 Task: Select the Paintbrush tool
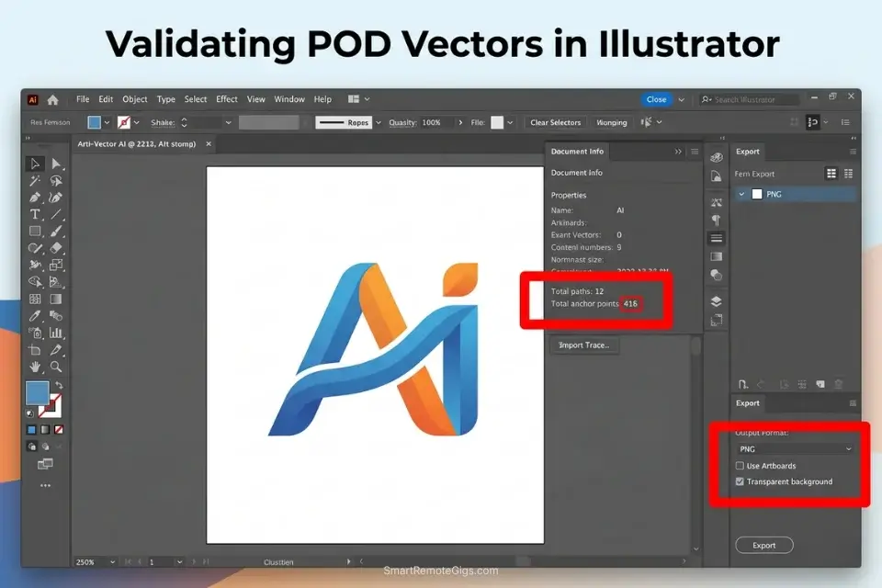pos(56,232)
